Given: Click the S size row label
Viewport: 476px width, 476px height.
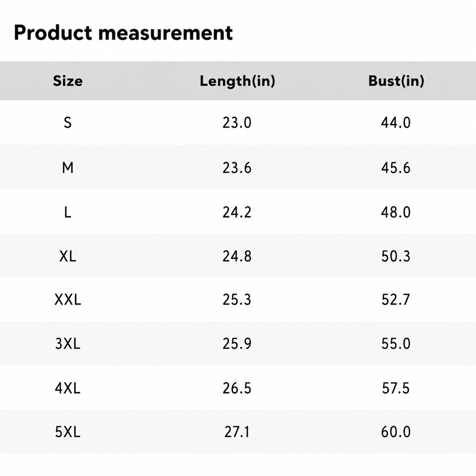Looking at the screenshot, I should pos(68,123).
